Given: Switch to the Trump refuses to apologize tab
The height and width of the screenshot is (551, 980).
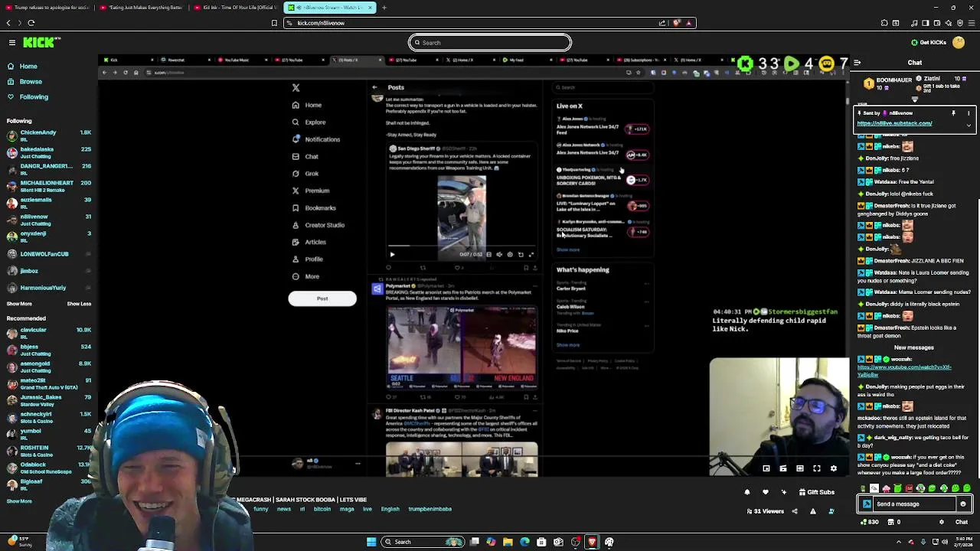Looking at the screenshot, I should [x=47, y=8].
